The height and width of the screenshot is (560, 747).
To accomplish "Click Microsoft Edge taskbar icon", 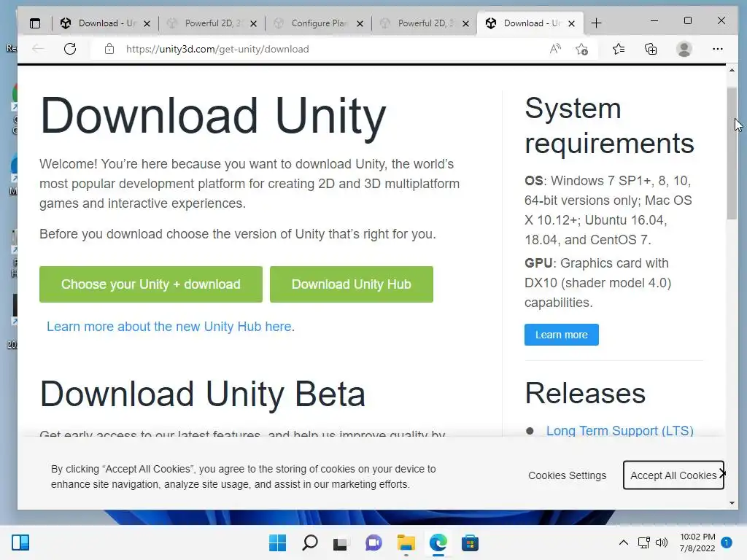I will pos(438,542).
